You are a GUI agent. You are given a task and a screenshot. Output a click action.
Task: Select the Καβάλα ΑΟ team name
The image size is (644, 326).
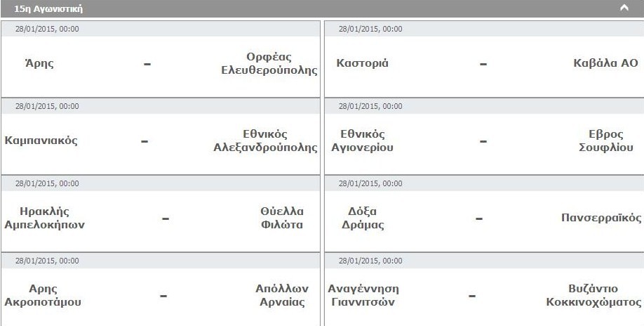point(606,63)
